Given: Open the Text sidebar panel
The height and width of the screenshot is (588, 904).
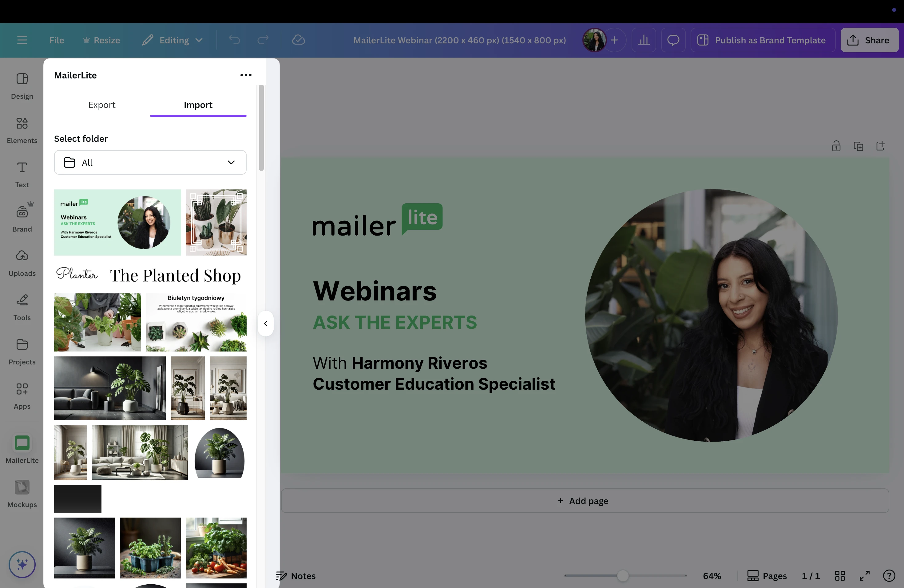Looking at the screenshot, I should coord(22,175).
